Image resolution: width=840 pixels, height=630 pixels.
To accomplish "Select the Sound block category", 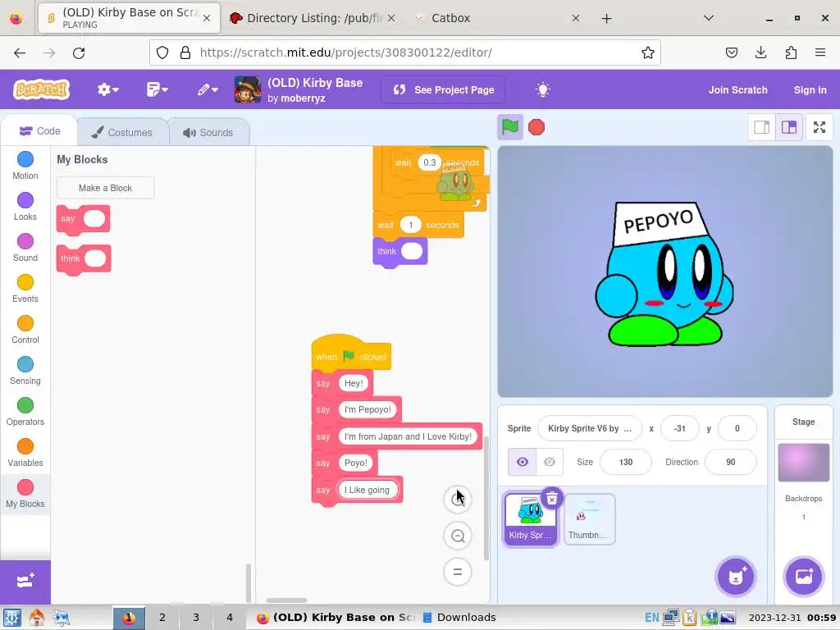I will pyautogui.click(x=25, y=248).
